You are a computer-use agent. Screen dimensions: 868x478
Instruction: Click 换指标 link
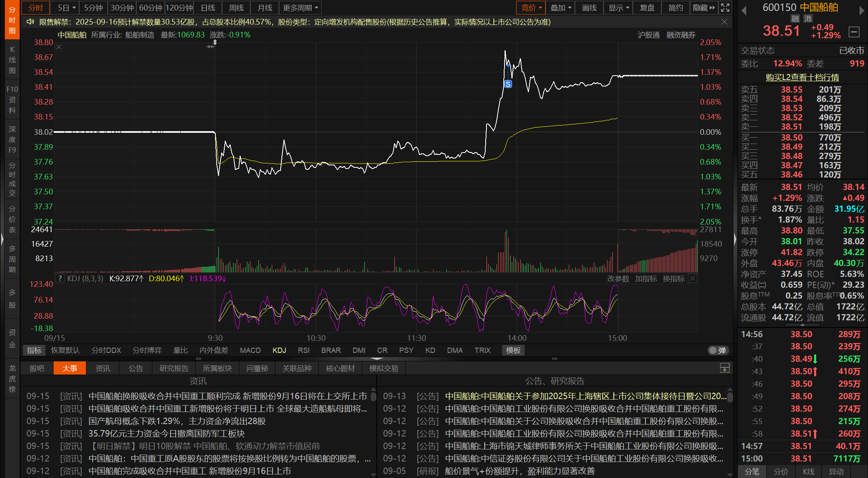pyautogui.click(x=673, y=279)
